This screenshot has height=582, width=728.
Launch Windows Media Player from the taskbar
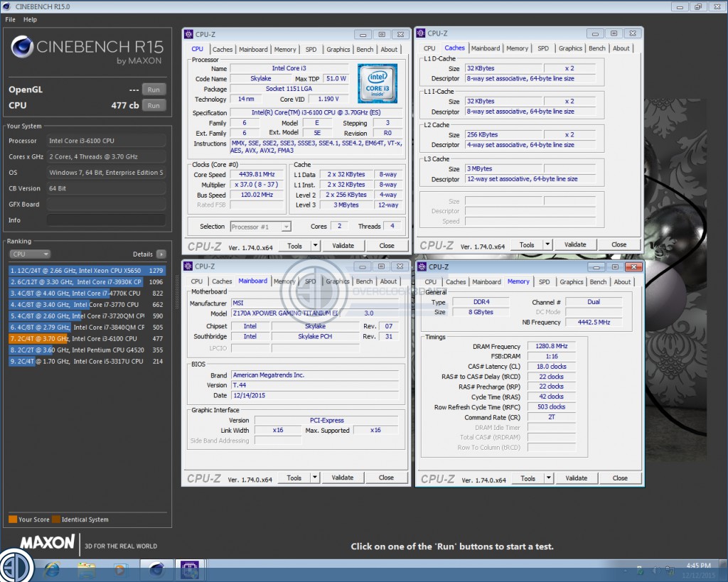[119, 570]
